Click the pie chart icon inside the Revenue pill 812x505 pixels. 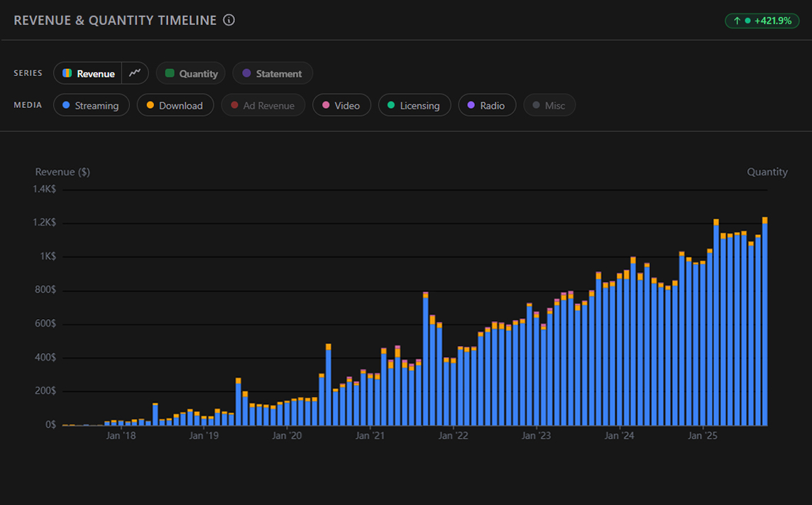[x=68, y=72]
